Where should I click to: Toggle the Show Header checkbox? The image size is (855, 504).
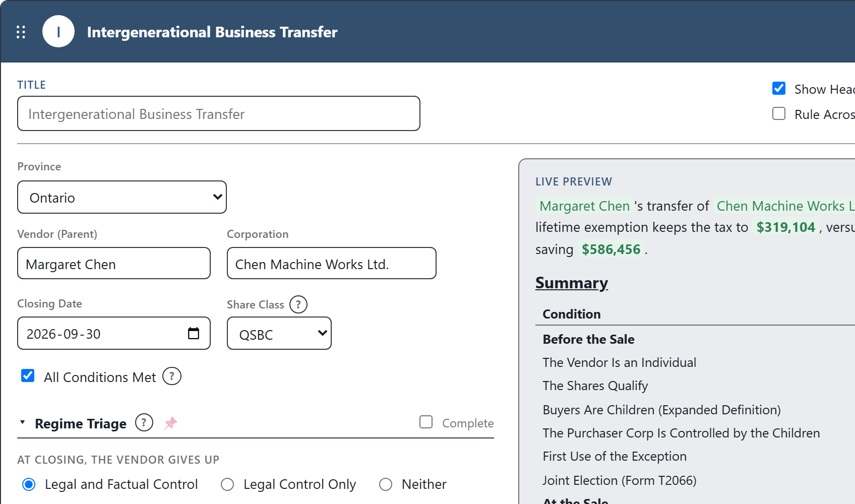click(779, 89)
